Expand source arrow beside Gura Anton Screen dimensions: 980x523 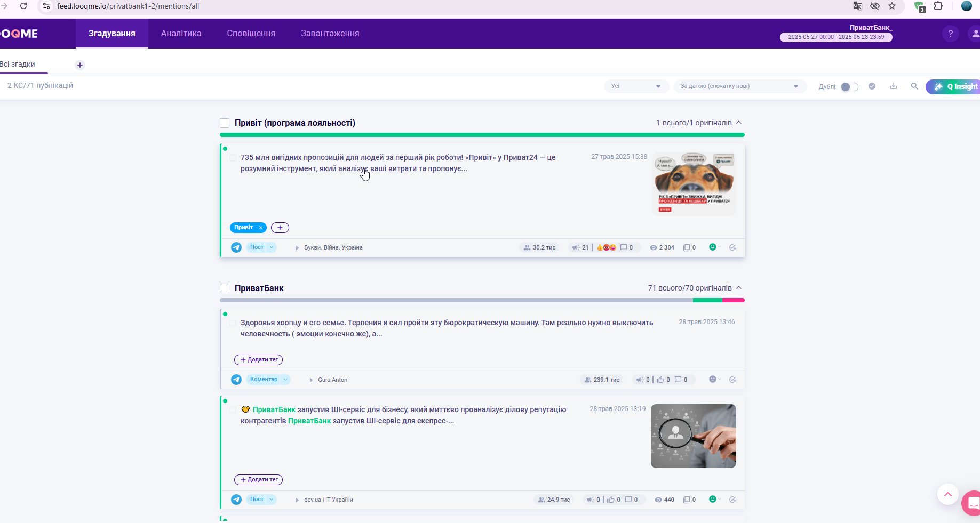pos(311,380)
